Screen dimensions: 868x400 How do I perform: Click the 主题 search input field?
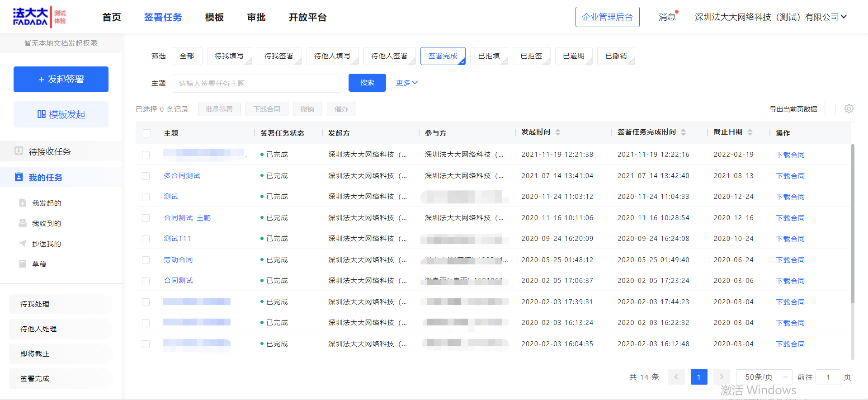point(256,83)
